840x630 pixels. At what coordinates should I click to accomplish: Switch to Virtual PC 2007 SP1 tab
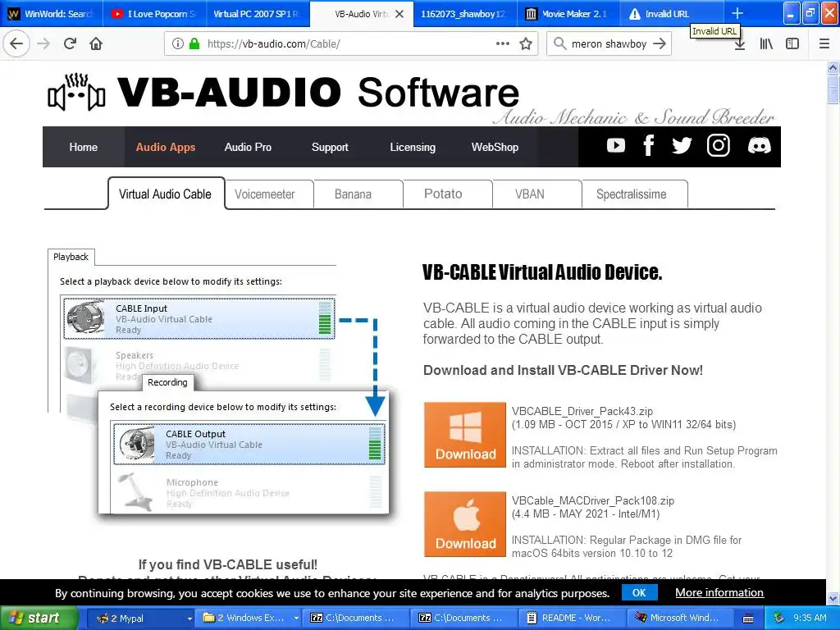coord(257,14)
